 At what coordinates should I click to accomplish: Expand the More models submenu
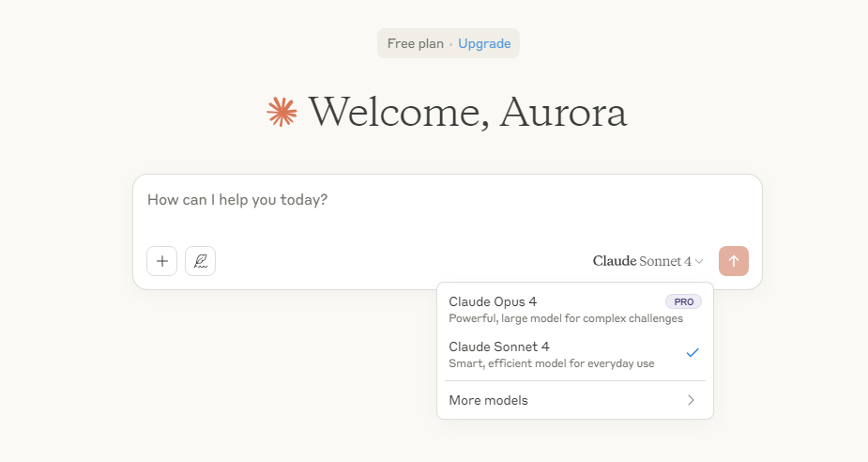[574, 400]
